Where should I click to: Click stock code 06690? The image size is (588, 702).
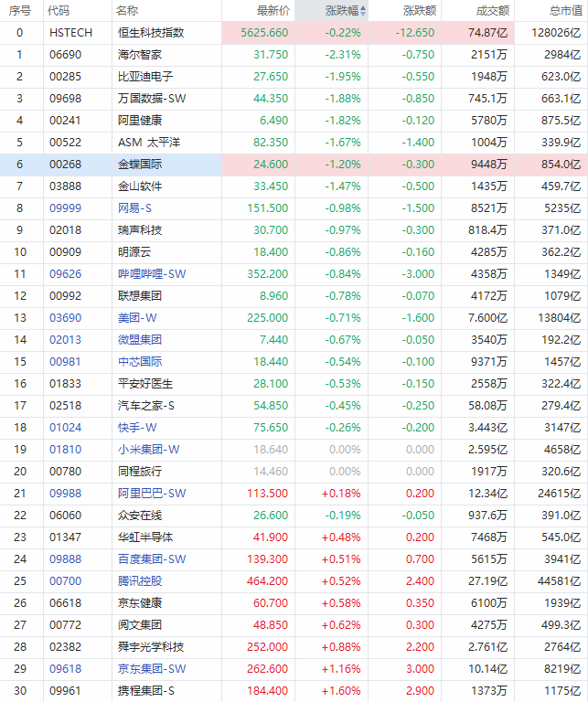[65, 55]
